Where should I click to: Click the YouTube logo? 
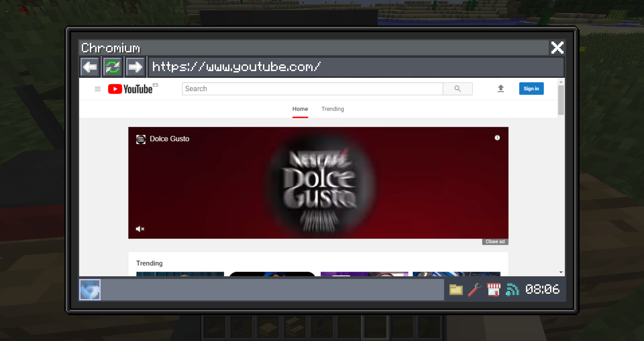pos(130,89)
